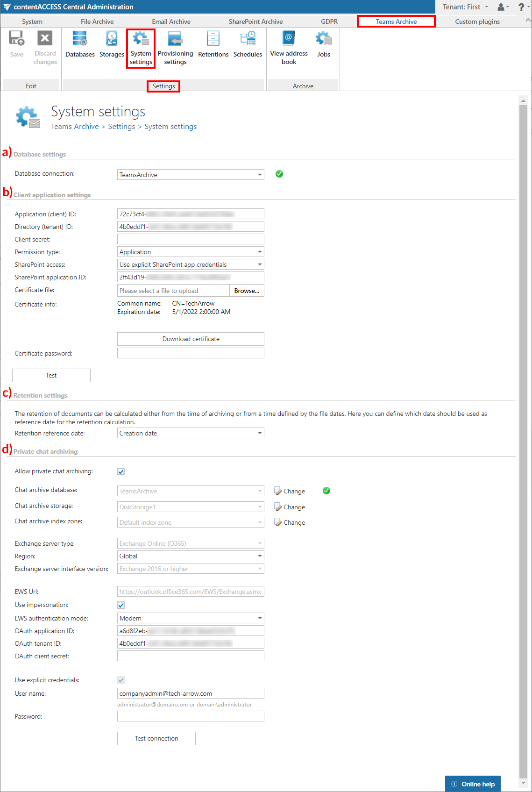Image resolution: width=532 pixels, height=792 pixels.
Task: Click the Test connection button
Action: (x=156, y=738)
